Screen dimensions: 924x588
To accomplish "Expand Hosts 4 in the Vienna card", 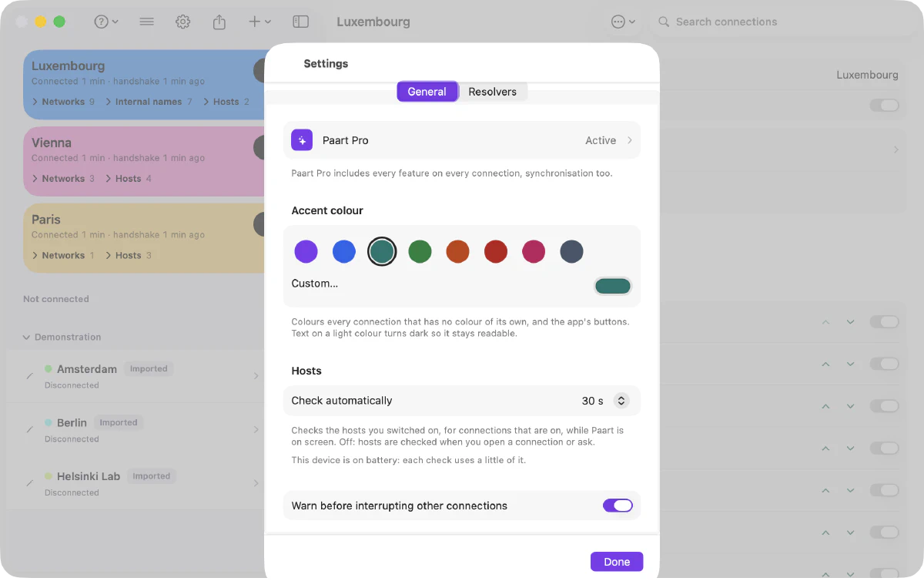I will click(129, 179).
